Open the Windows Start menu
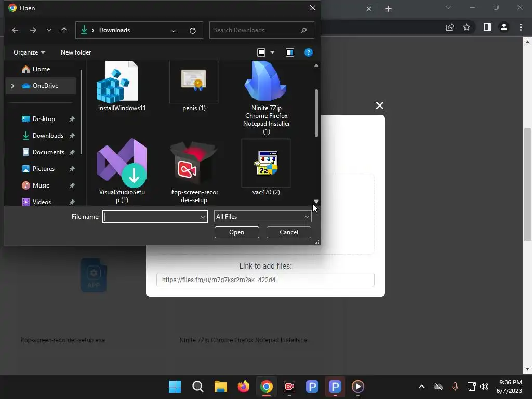 point(175,387)
